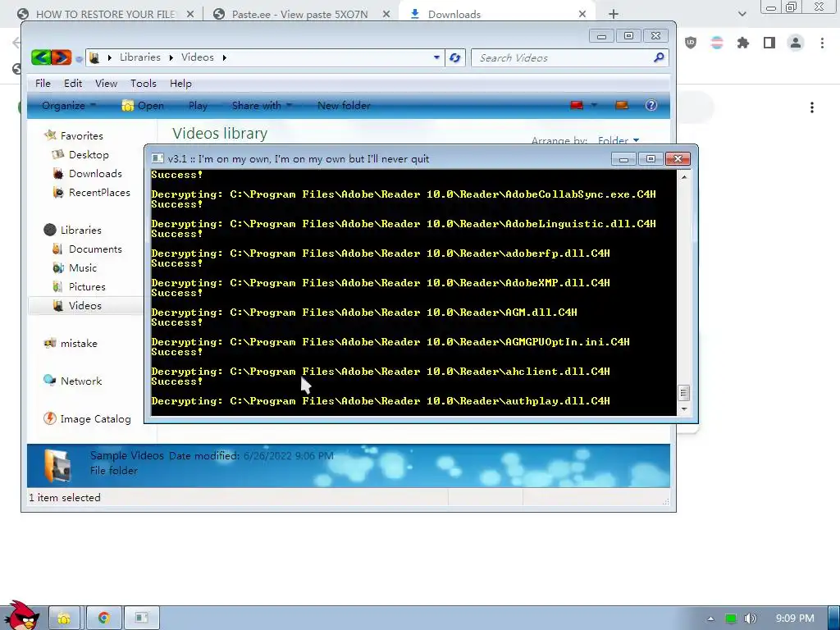Open the Edit menu
Screen dimensions: 840x630
[73, 84]
